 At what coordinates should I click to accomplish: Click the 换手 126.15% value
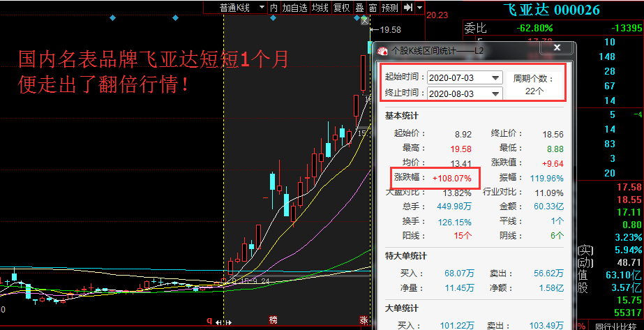coord(454,222)
